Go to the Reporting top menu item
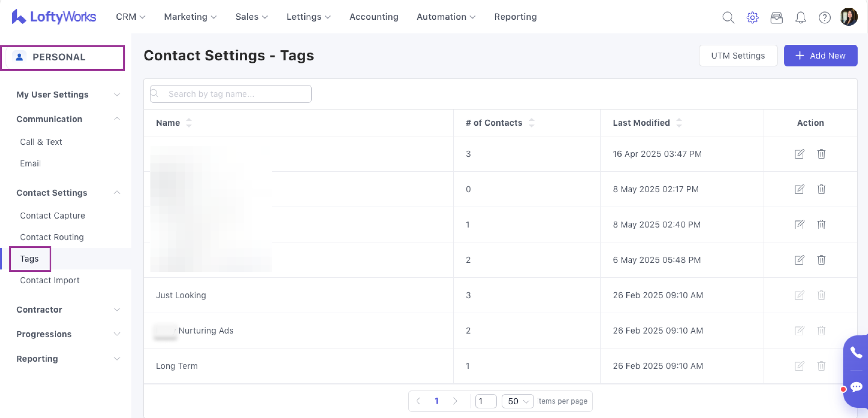The width and height of the screenshot is (868, 418). coord(515,16)
